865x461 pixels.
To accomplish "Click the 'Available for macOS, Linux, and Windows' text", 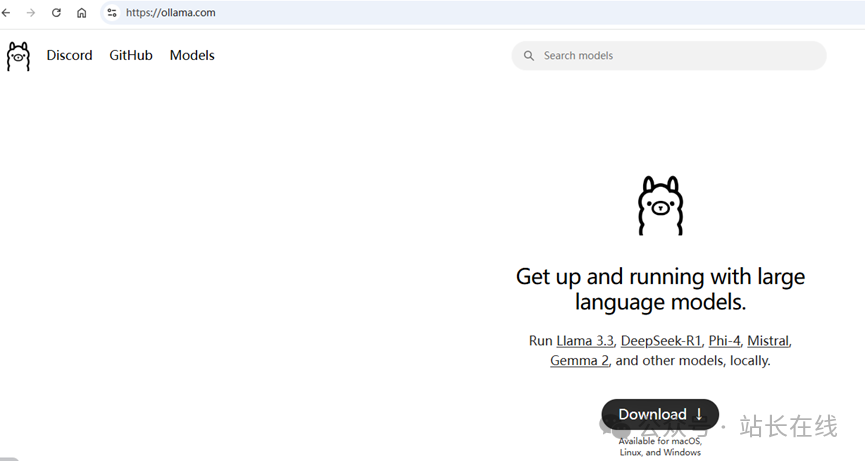I will [x=660, y=447].
